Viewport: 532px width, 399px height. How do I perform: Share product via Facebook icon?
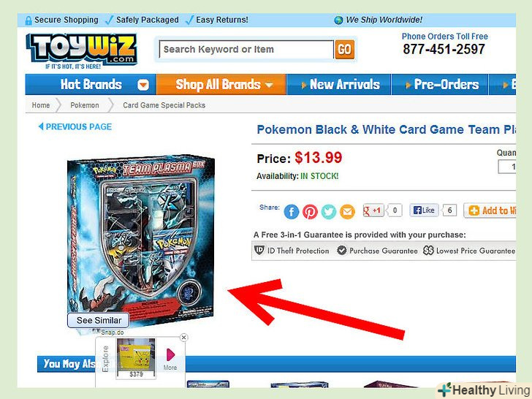291,212
